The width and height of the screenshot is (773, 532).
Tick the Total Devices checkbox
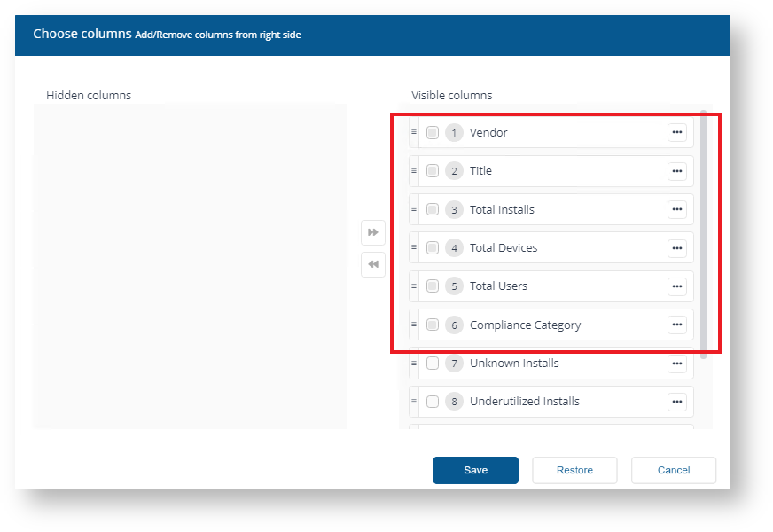point(433,248)
